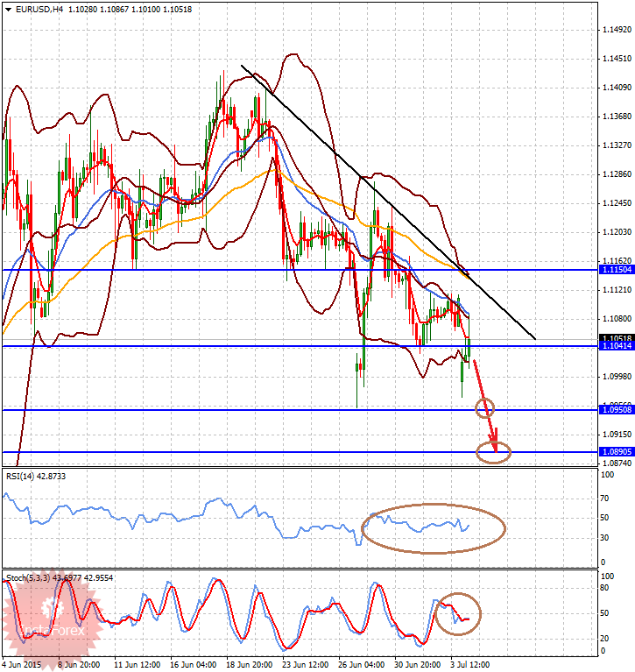Click the Stochastic scale value 80
This screenshot has height=672, width=635.
coord(604,588)
